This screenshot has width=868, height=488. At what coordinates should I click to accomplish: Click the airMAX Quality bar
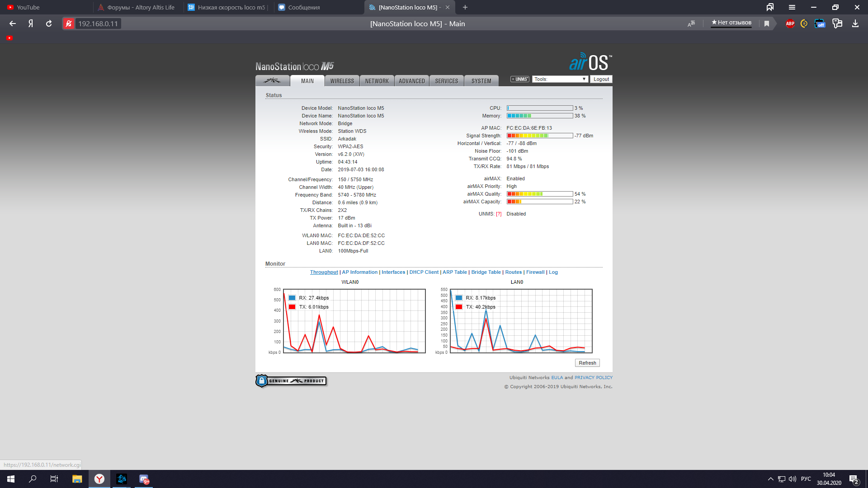click(540, 194)
